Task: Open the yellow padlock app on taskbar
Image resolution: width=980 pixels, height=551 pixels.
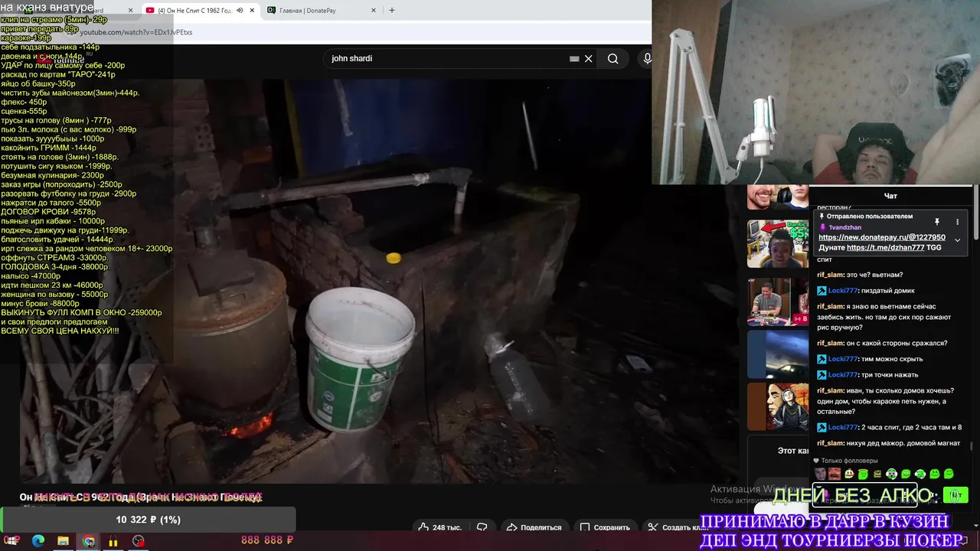Action: 113,541
